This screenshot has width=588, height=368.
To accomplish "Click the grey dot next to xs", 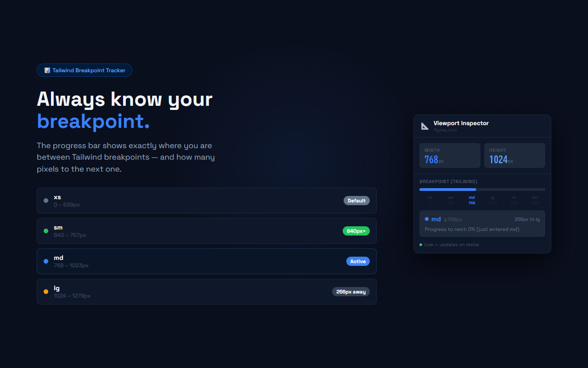I will coord(46,201).
